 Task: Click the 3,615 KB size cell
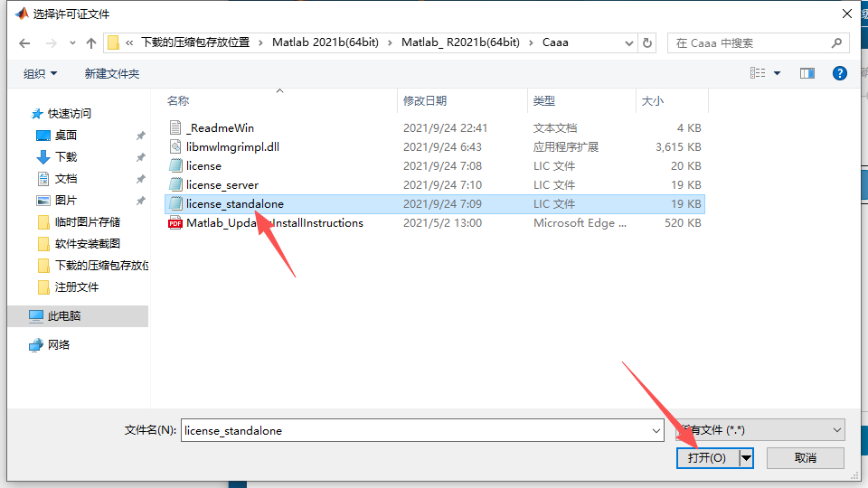(x=678, y=146)
